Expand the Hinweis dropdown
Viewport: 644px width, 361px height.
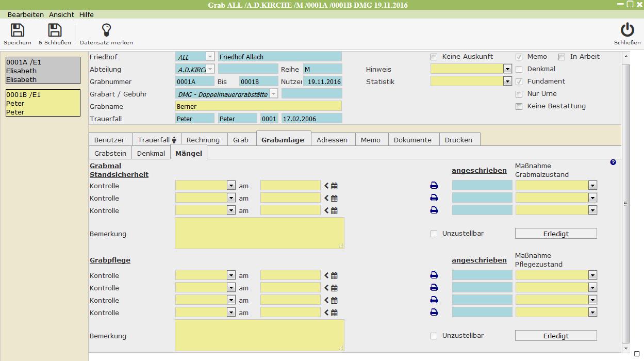[x=507, y=69]
